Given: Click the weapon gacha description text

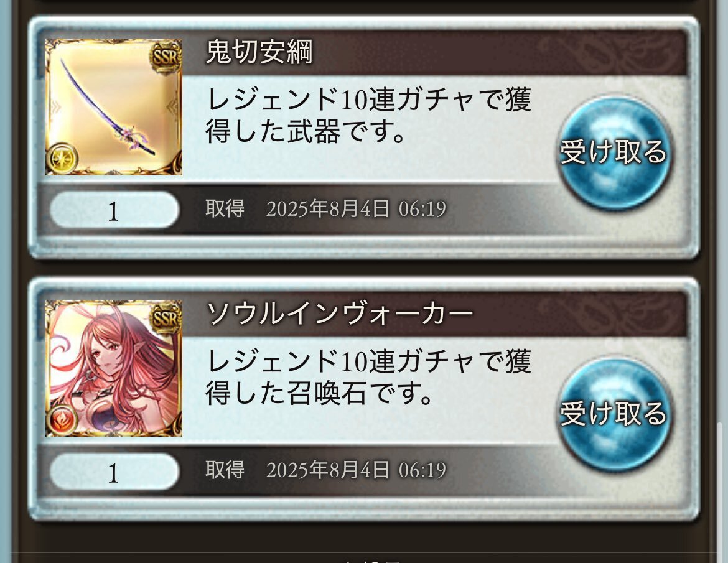Looking at the screenshot, I should coord(368,115).
